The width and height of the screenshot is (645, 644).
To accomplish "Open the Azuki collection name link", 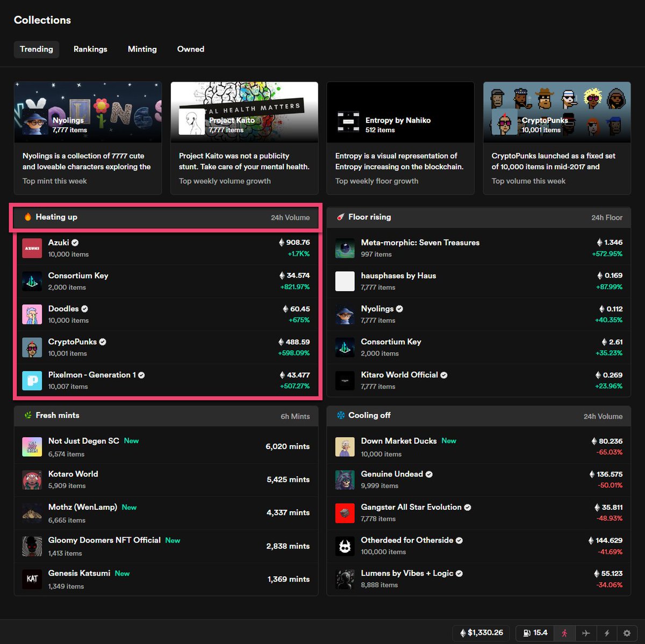I will [59, 243].
